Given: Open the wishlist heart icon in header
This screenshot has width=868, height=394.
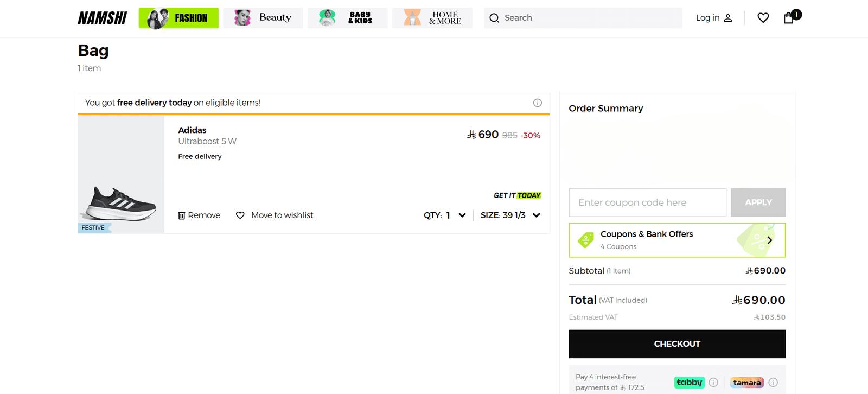Looking at the screenshot, I should pos(763,18).
